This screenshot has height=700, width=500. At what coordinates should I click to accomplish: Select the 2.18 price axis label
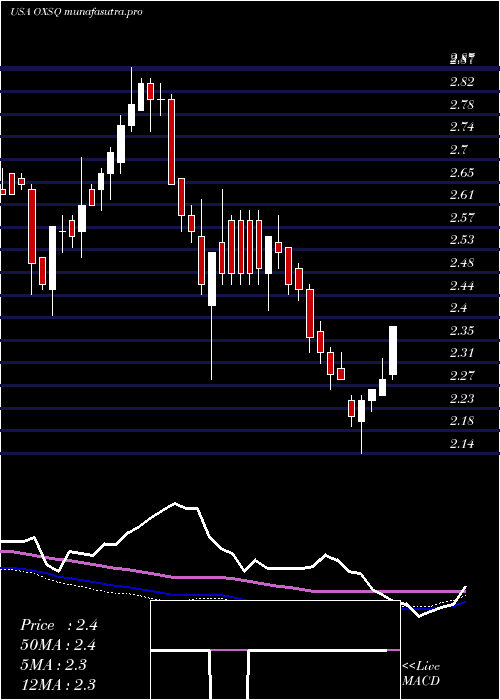(462, 421)
